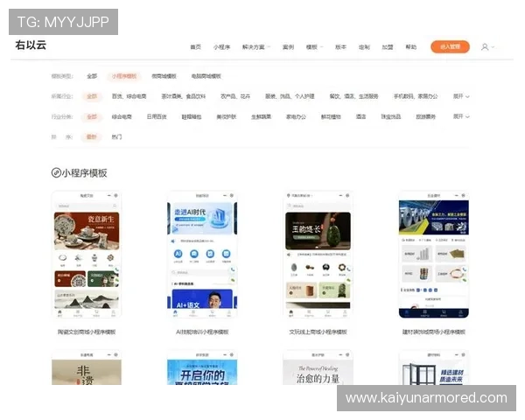
Task: Select 全部 in the 模板类型 row
Action: (92, 76)
